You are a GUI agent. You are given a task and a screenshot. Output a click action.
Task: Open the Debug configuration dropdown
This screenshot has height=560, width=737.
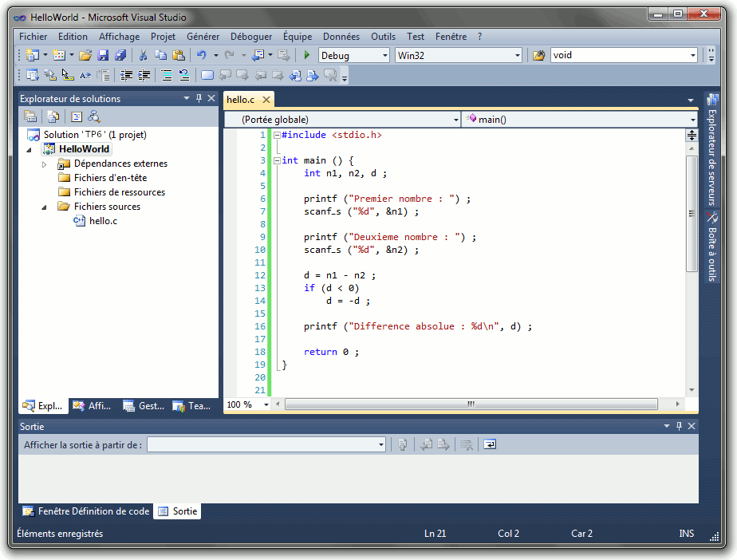pyautogui.click(x=384, y=56)
